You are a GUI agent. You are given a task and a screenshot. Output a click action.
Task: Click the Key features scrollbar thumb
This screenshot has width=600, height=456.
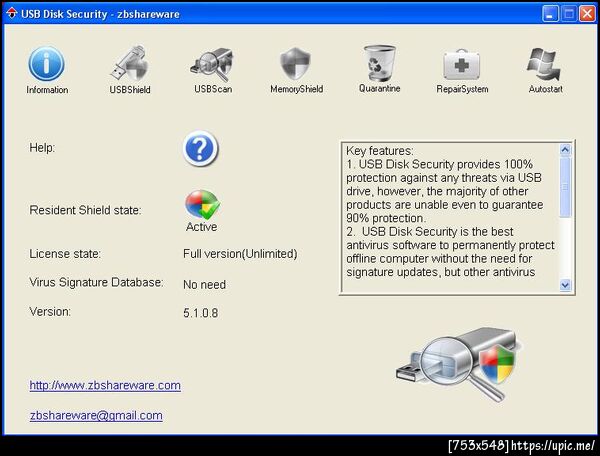point(565,187)
